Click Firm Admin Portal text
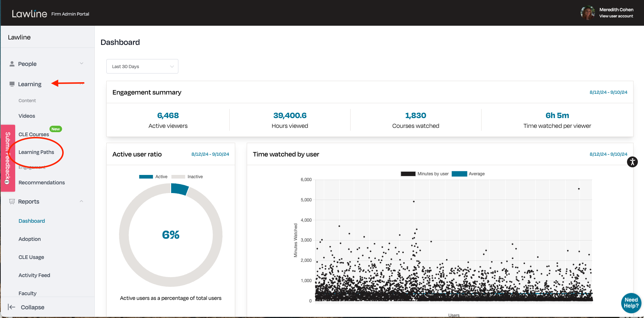The image size is (644, 318). (x=70, y=14)
